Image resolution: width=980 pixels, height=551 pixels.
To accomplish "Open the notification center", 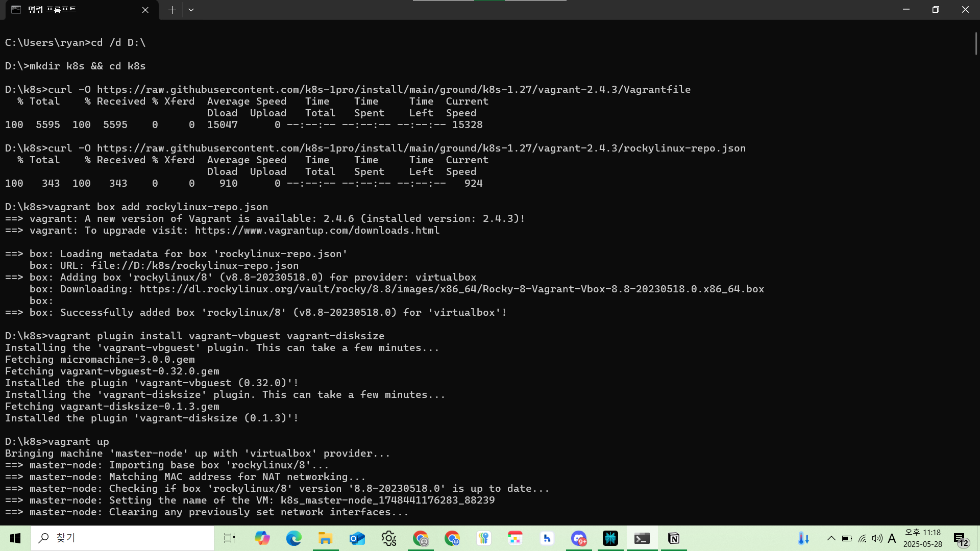I will pyautogui.click(x=961, y=538).
